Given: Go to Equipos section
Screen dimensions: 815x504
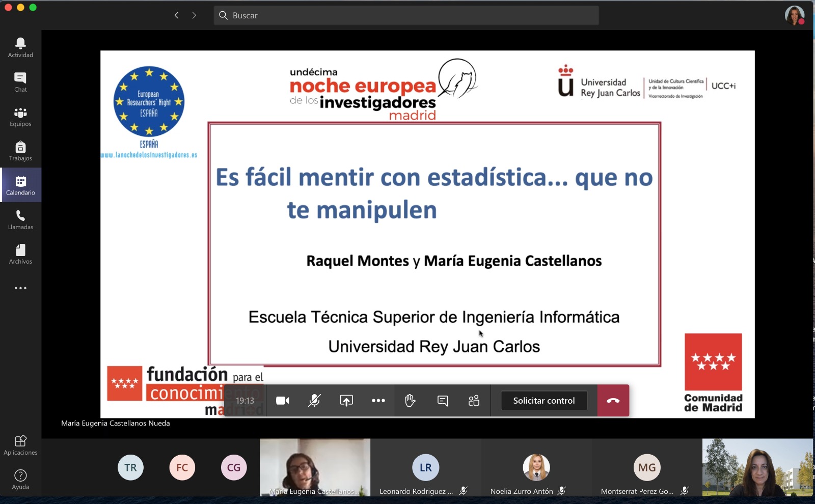Looking at the screenshot, I should coord(20,117).
